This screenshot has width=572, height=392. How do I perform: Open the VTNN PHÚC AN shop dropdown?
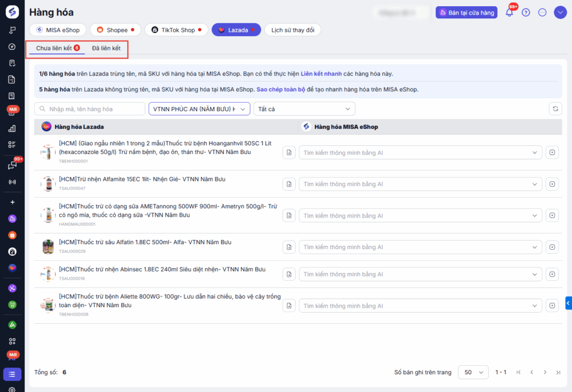click(199, 109)
